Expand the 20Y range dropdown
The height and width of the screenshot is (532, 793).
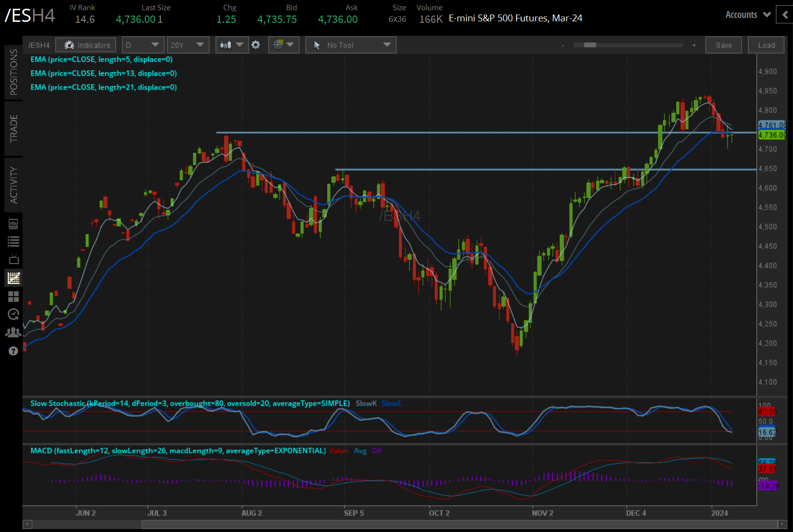pos(188,45)
